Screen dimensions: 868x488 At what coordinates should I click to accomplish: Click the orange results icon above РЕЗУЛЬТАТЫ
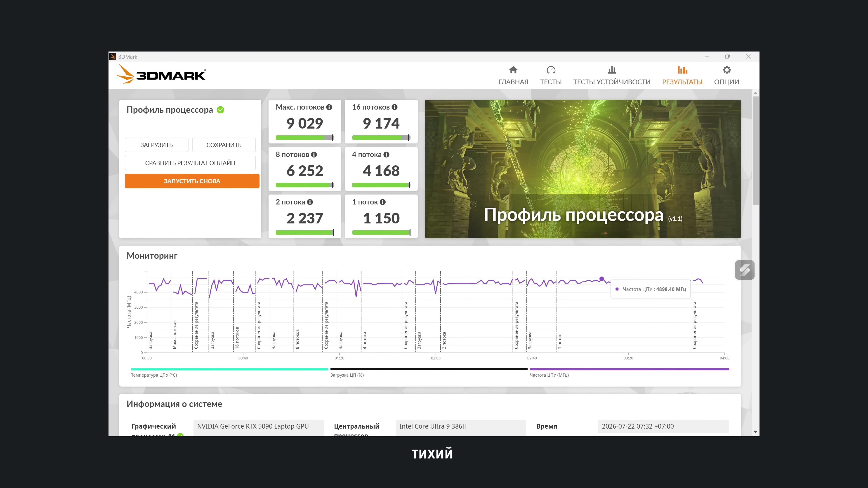(682, 70)
